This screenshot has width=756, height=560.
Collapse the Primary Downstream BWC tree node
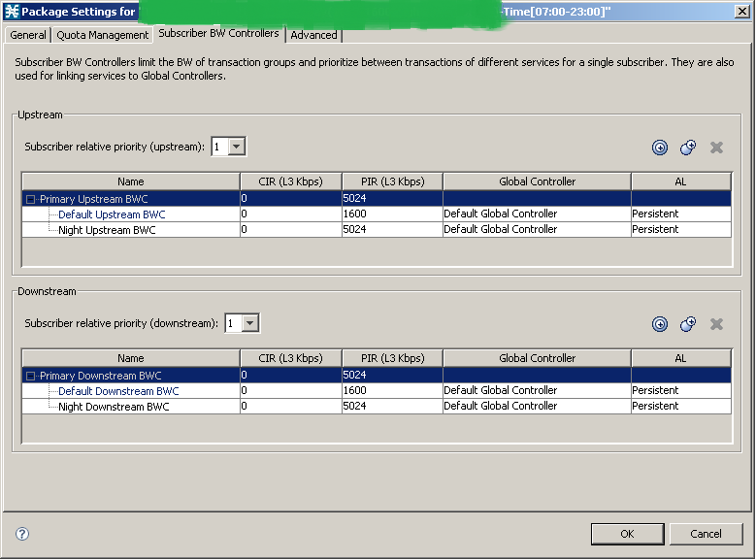pos(30,376)
